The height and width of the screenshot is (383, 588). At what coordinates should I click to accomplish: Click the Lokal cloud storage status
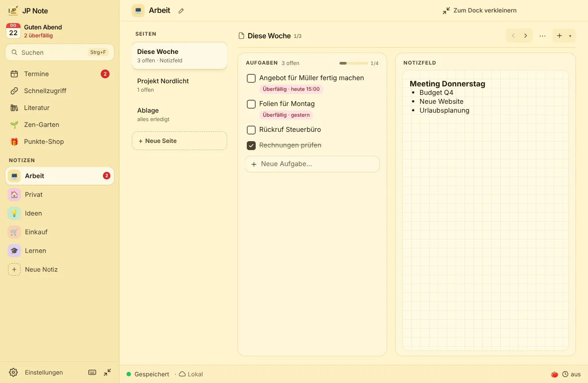click(x=191, y=374)
